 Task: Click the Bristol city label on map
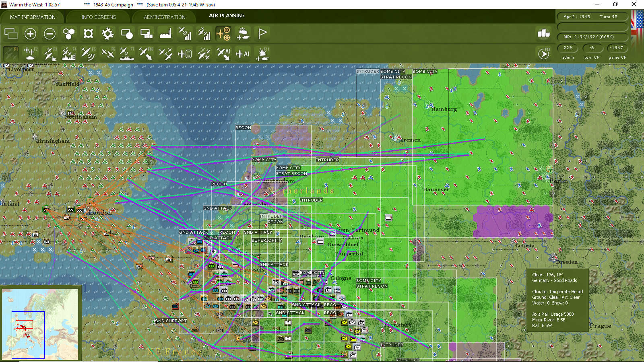(x=10, y=204)
